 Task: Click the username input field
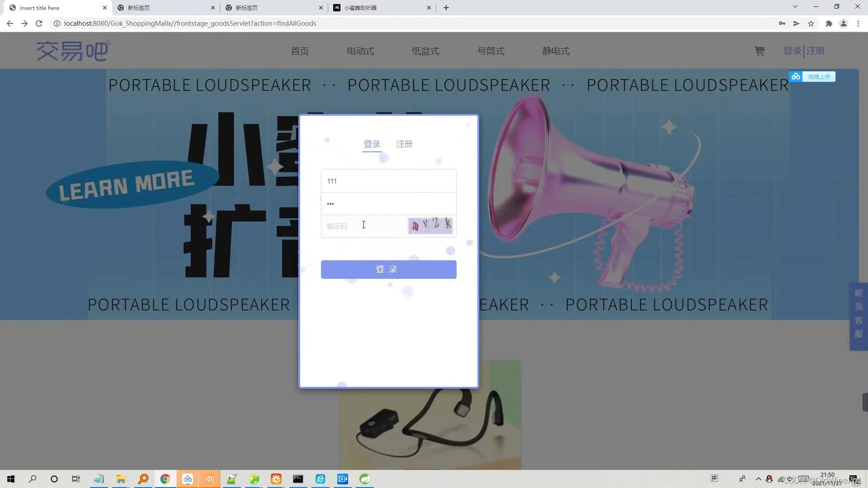388,181
